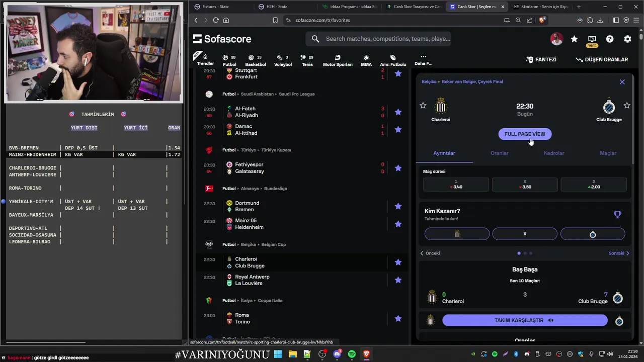Vote for Charleroi in Kim Kazanır
This screenshot has width=644, height=362.
[457, 234]
